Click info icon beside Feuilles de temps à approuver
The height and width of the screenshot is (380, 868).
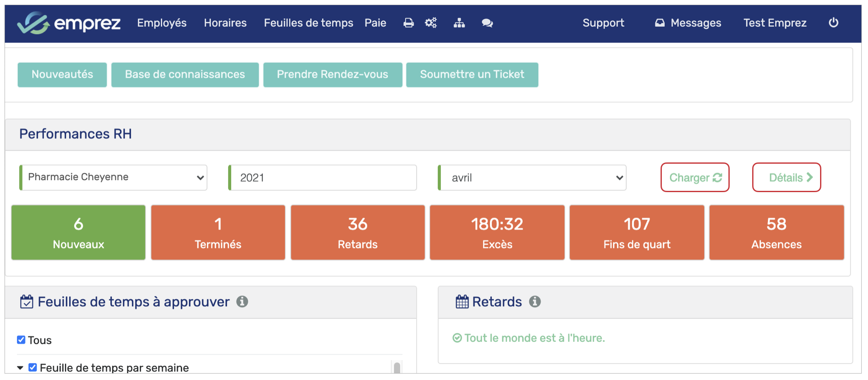click(242, 302)
